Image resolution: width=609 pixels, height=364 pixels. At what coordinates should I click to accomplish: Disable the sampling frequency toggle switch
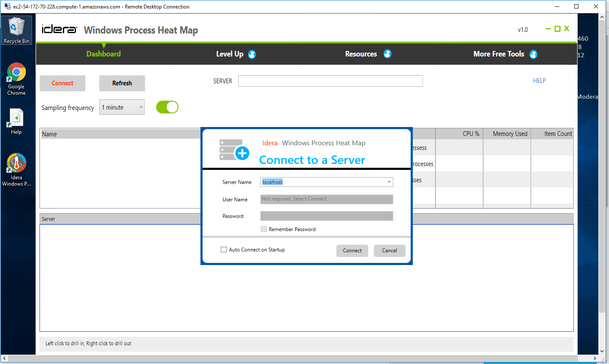coord(167,107)
